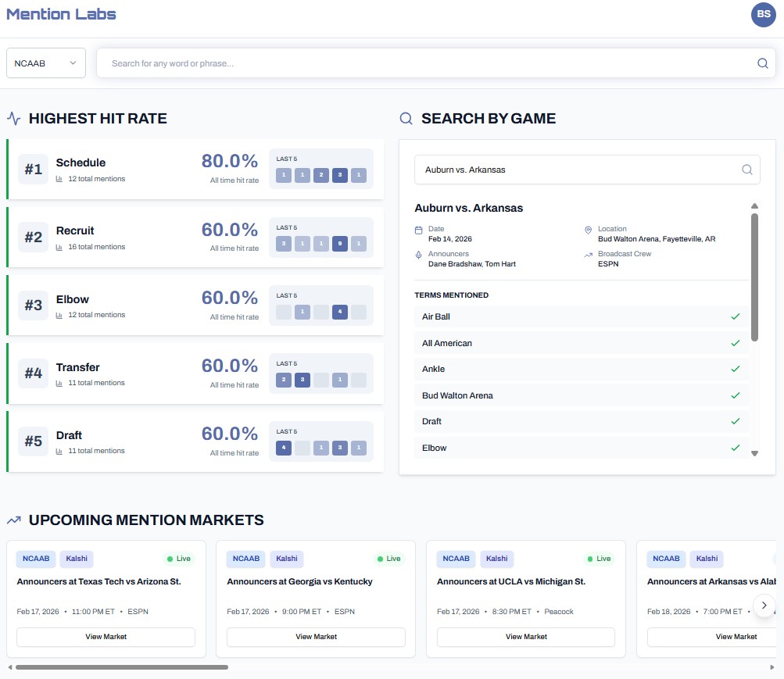Click the darkest Last 5 square for Recruit
Image resolution: width=784 pixels, height=679 pixels.
click(x=340, y=243)
